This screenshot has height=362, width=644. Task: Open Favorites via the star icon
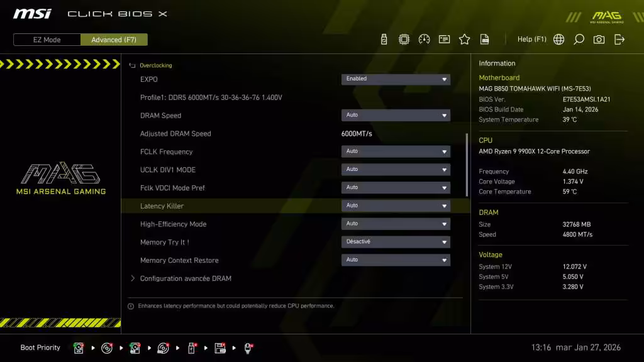tap(464, 39)
